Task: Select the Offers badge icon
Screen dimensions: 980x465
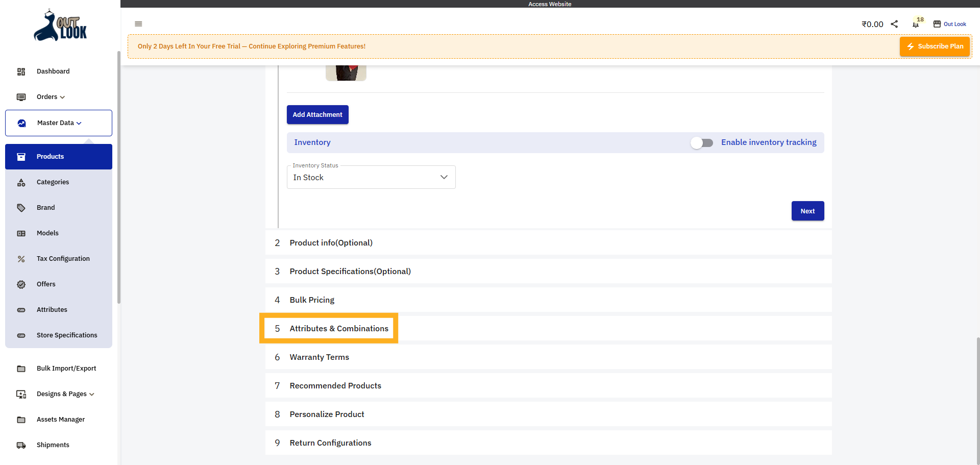Action: (x=21, y=284)
